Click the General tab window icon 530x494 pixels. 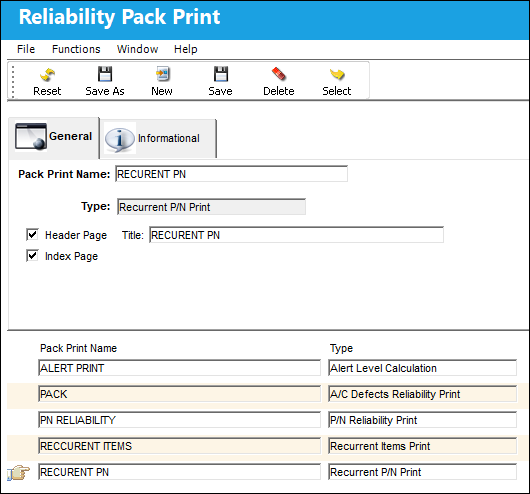tap(30, 136)
